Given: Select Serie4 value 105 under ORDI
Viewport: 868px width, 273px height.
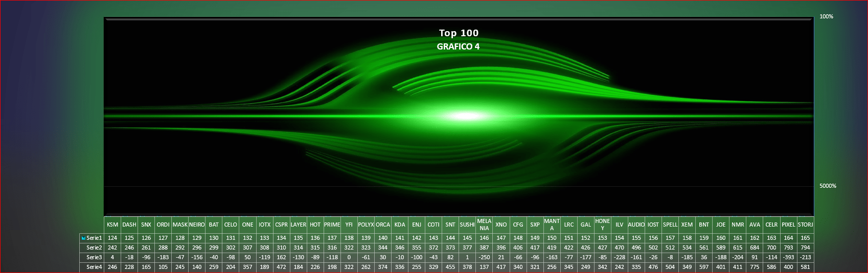Looking at the screenshot, I should (x=163, y=267).
